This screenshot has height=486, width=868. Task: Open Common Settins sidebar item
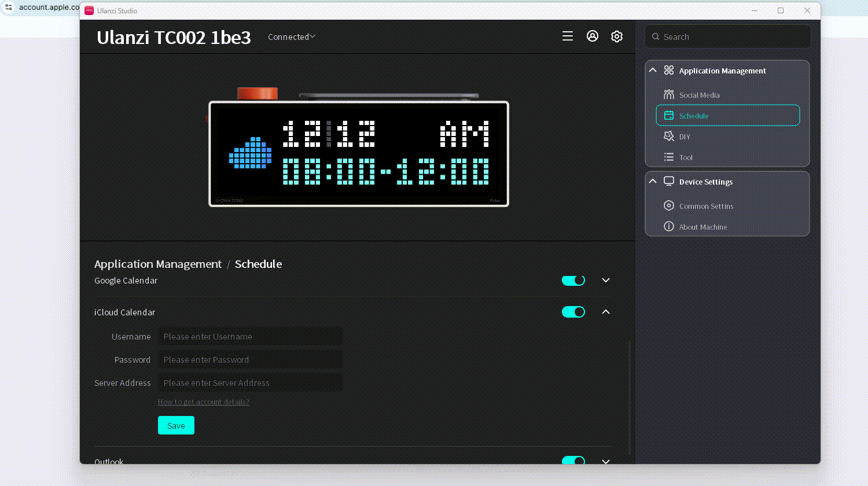point(728,205)
